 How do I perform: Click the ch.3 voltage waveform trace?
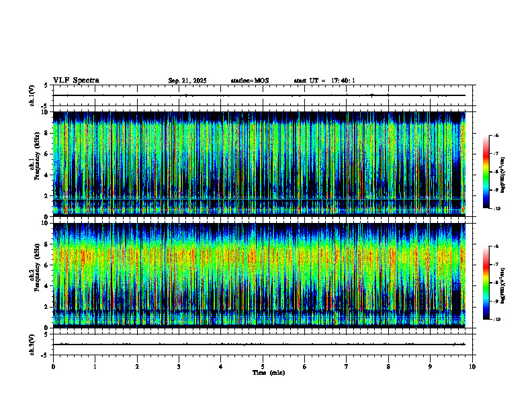(259, 345)
